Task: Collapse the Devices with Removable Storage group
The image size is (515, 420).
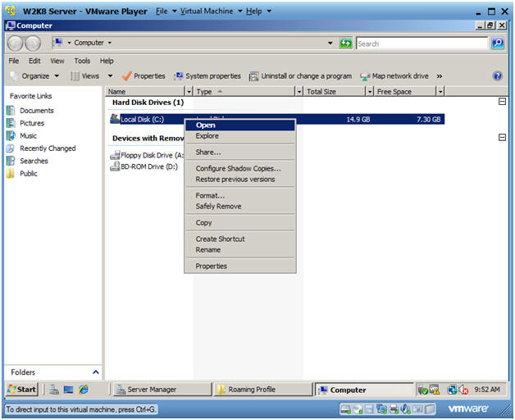Action: click(502, 137)
